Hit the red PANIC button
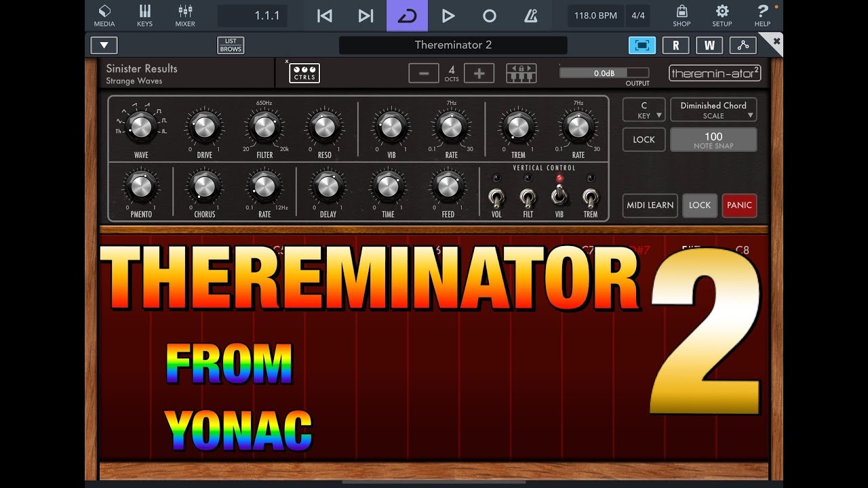The width and height of the screenshot is (868, 488). pyautogui.click(x=739, y=205)
